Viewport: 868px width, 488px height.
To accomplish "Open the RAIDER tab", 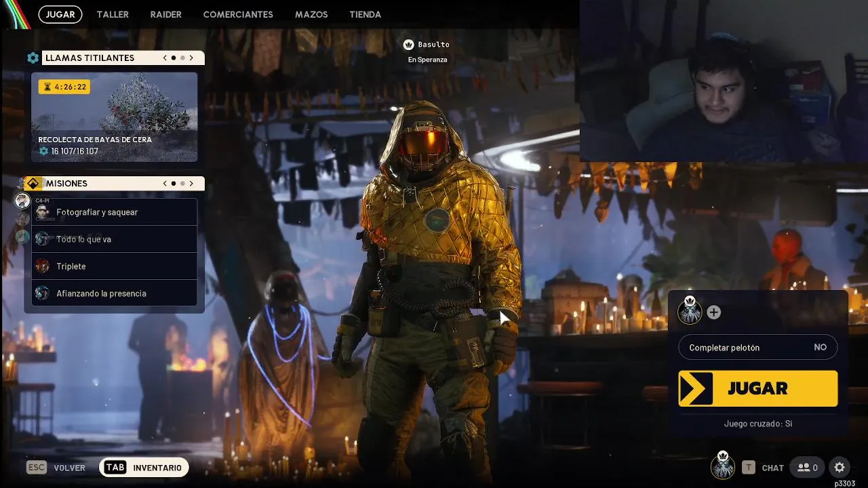I will click(x=166, y=14).
